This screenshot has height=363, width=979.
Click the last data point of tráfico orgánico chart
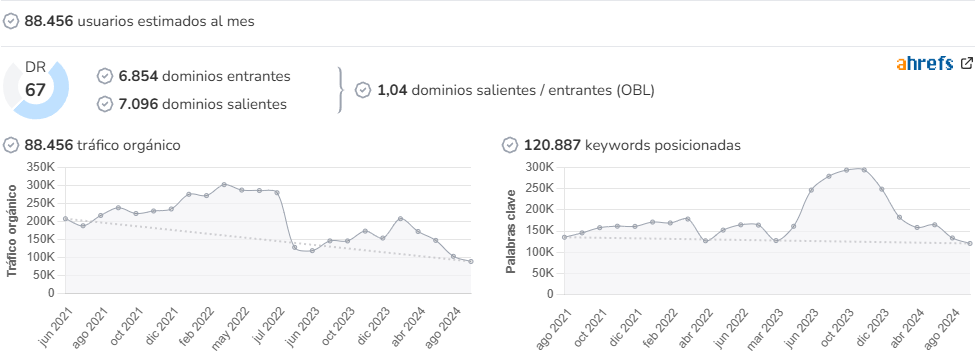point(471,262)
